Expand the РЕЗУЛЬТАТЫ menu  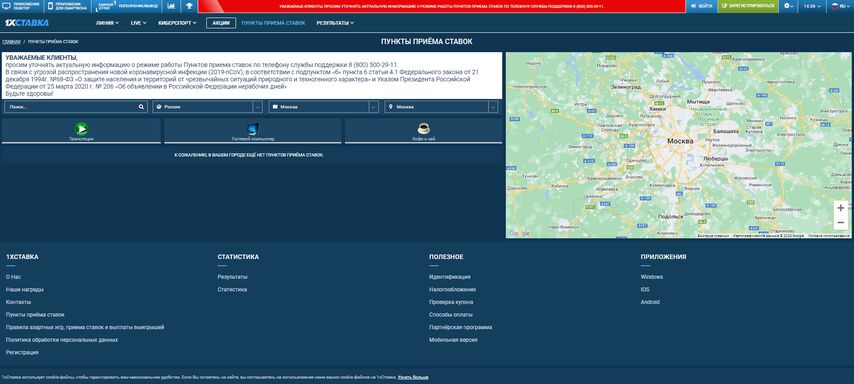coord(335,23)
